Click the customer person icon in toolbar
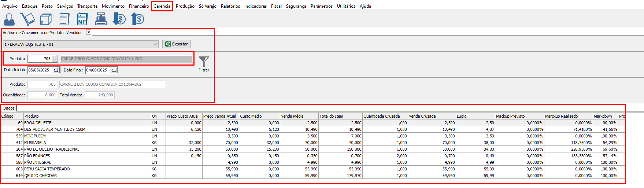Viewport: 644px width, 188px height. tap(9, 19)
